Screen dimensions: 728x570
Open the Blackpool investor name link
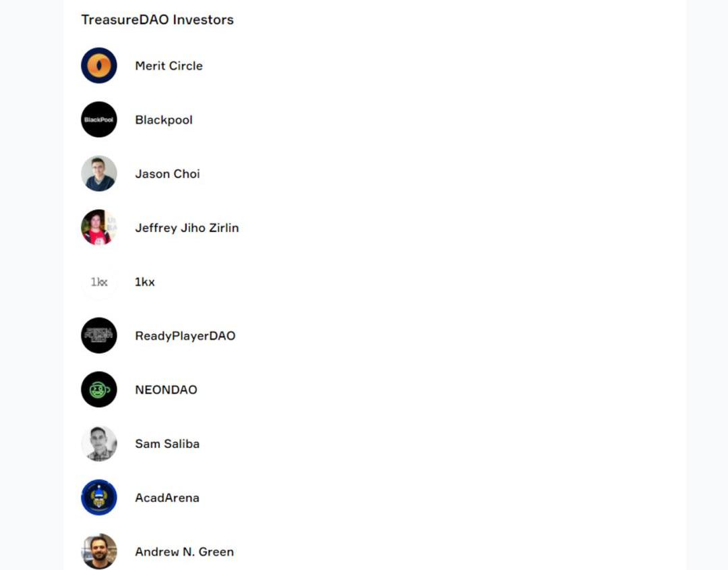point(164,120)
